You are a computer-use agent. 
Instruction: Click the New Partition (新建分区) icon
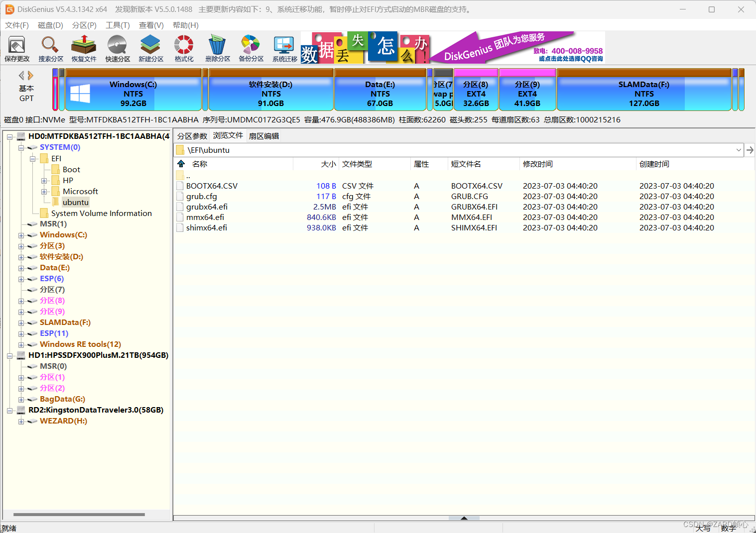pos(151,48)
